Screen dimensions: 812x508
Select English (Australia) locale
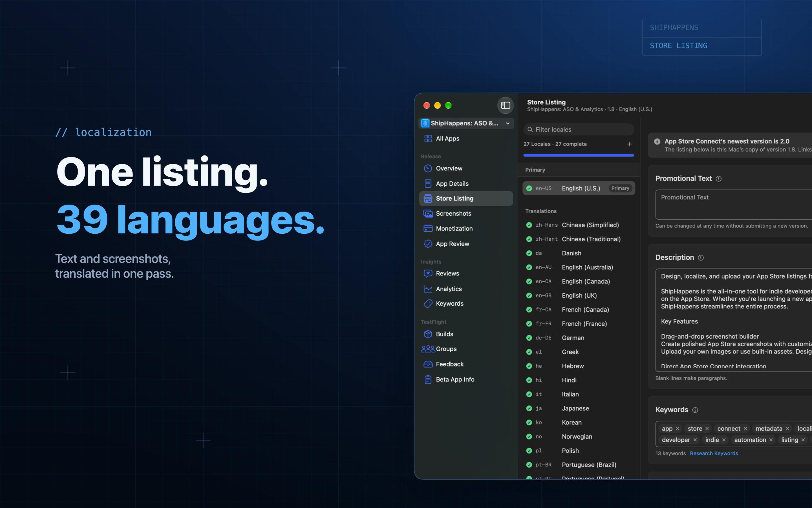coord(579,268)
